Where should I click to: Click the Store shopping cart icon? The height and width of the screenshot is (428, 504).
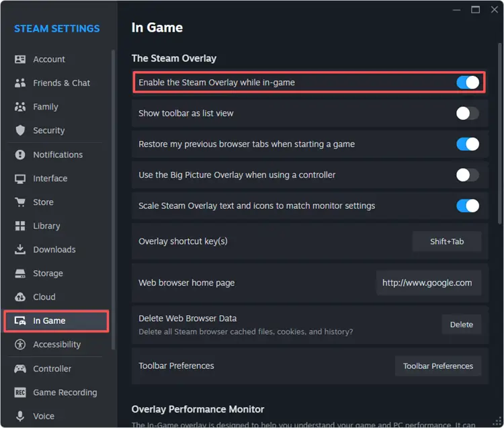click(x=20, y=202)
